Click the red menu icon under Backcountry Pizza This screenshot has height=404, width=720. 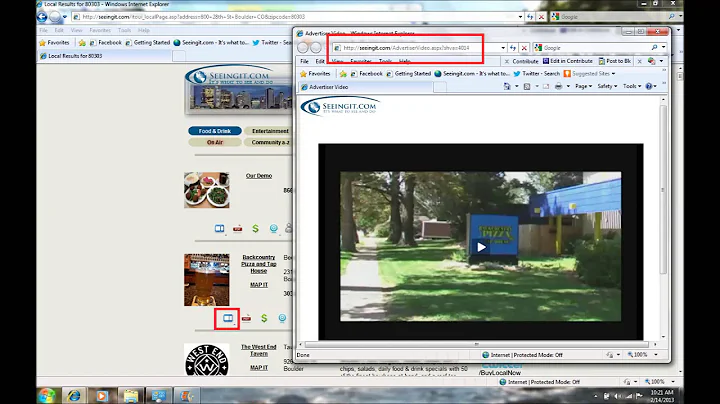[x=246, y=318]
